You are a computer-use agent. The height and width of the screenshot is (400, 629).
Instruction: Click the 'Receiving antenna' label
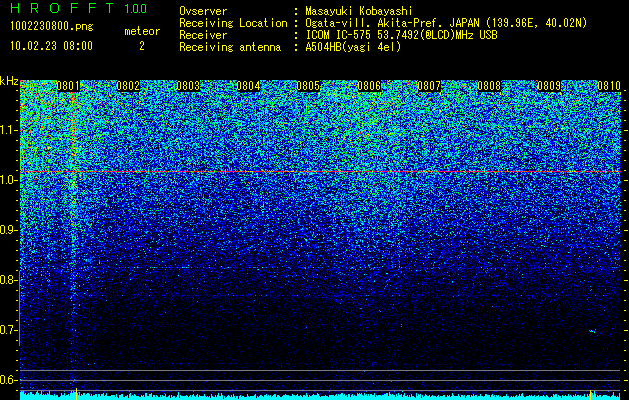pyautogui.click(x=230, y=47)
